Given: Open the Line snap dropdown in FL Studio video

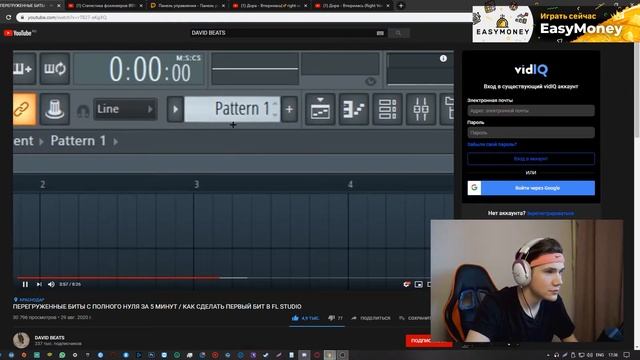Looking at the screenshot, I should [x=125, y=109].
